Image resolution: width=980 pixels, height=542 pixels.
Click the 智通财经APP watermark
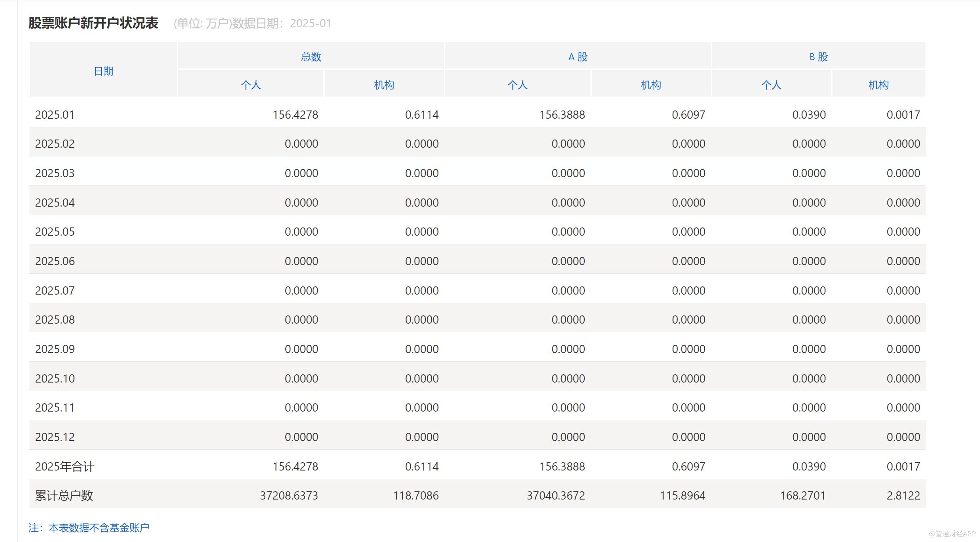951,534
